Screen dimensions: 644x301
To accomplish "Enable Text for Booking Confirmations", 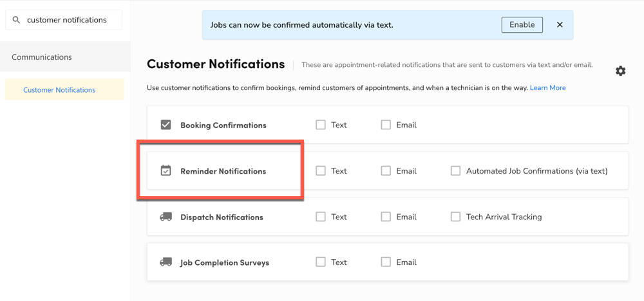I will tap(321, 125).
